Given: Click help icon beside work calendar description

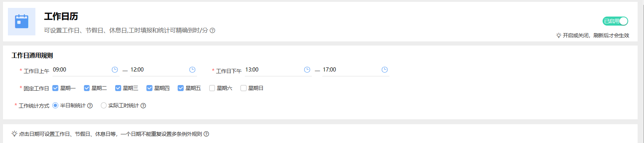Looking at the screenshot, I should pyautogui.click(x=212, y=30).
